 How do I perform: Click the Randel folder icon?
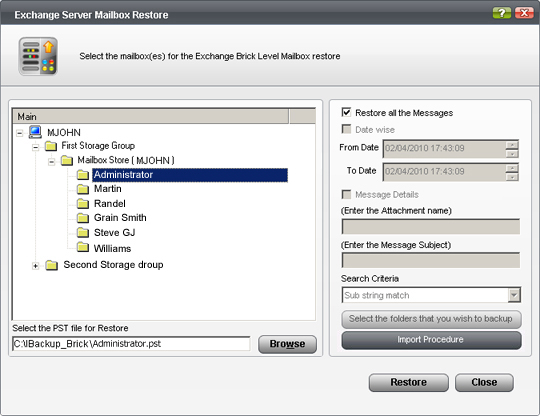pyautogui.click(x=83, y=204)
